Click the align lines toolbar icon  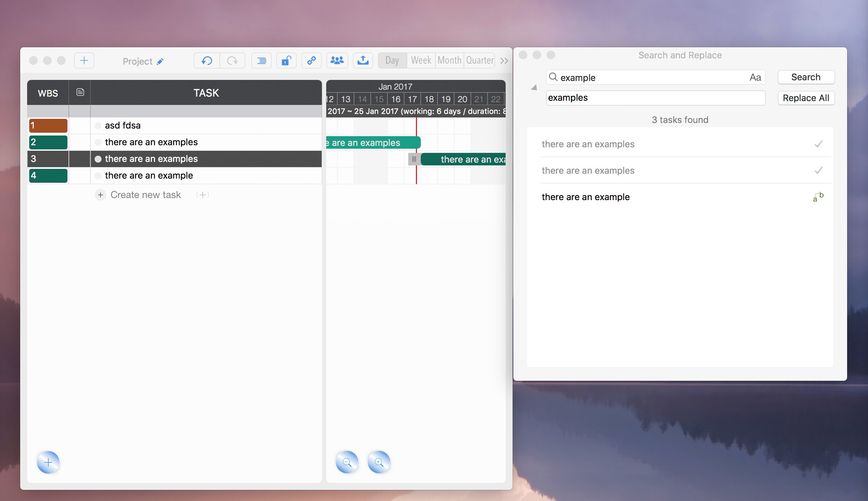click(262, 61)
